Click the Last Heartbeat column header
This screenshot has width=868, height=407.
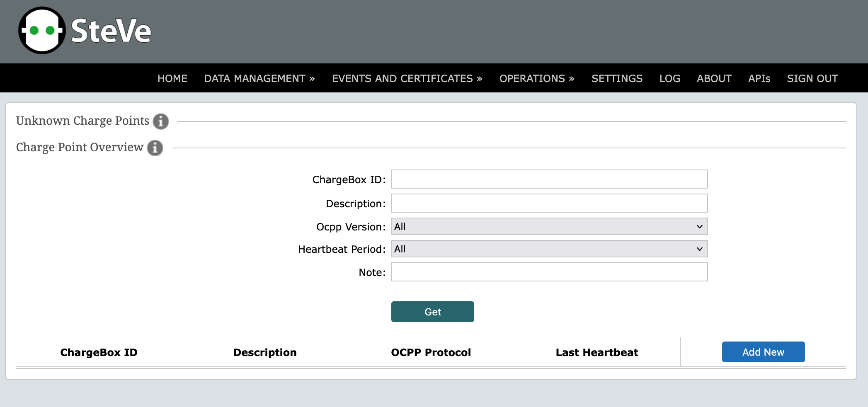(x=596, y=352)
